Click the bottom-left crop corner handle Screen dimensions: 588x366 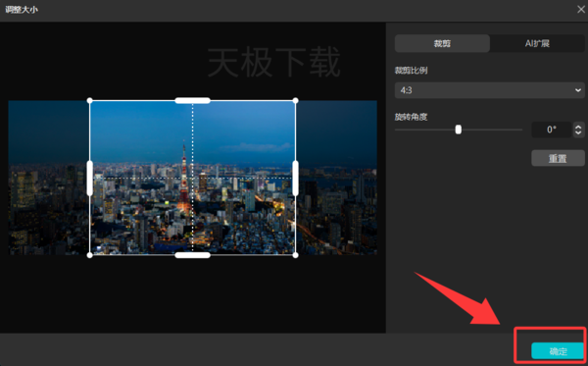89,255
